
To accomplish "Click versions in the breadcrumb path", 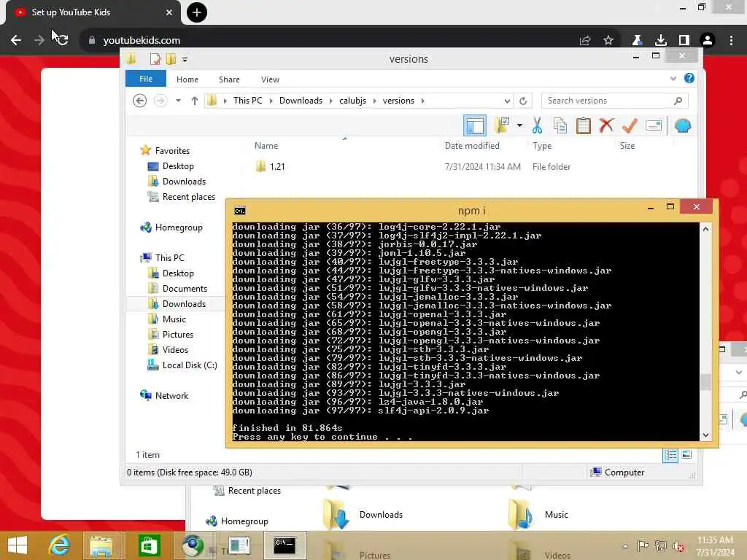I will pyautogui.click(x=398, y=101).
